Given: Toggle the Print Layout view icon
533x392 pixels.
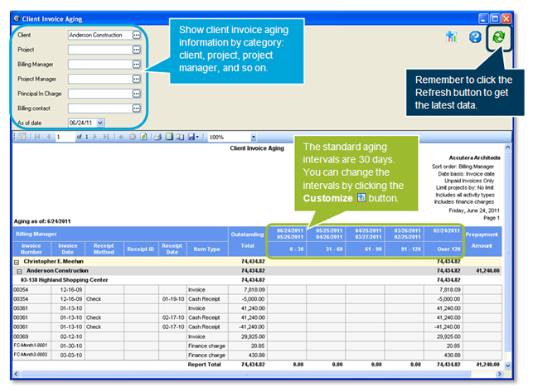Looking at the screenshot, I should tap(167, 137).
